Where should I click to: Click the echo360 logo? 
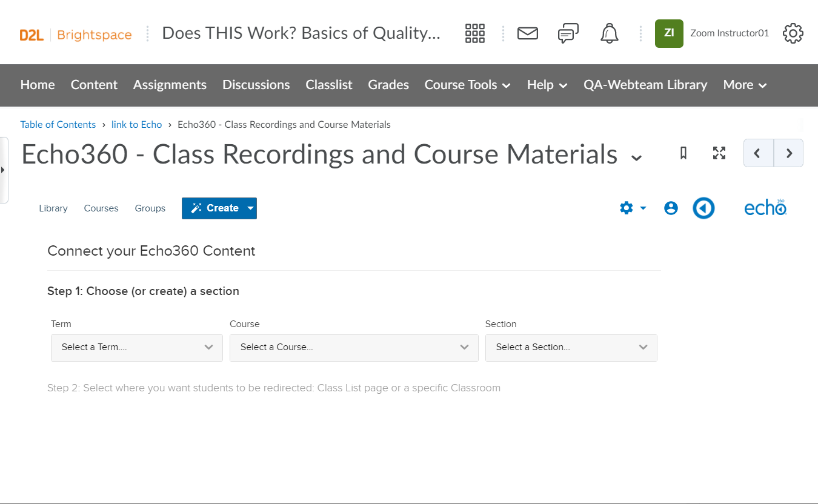[766, 207]
